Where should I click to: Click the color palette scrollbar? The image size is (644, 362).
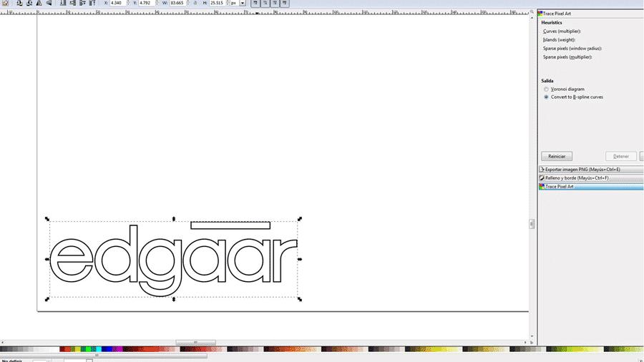[x=104, y=356]
